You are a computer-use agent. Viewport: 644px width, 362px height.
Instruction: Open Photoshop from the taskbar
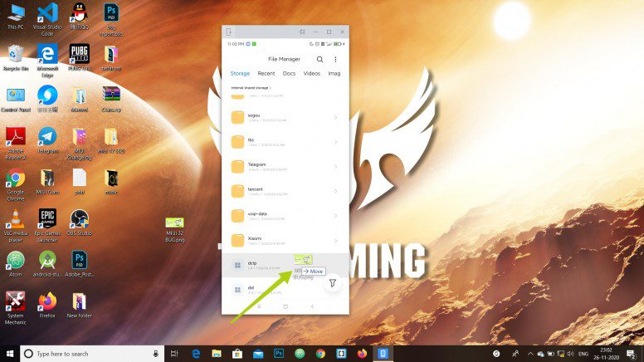point(279,354)
